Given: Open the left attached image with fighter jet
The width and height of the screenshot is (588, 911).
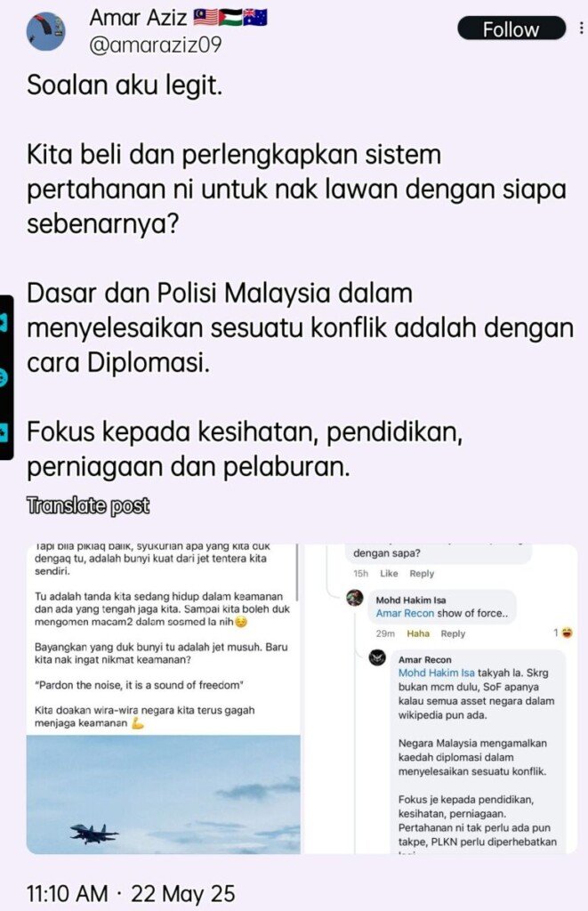Looking at the screenshot, I should 164,698.
